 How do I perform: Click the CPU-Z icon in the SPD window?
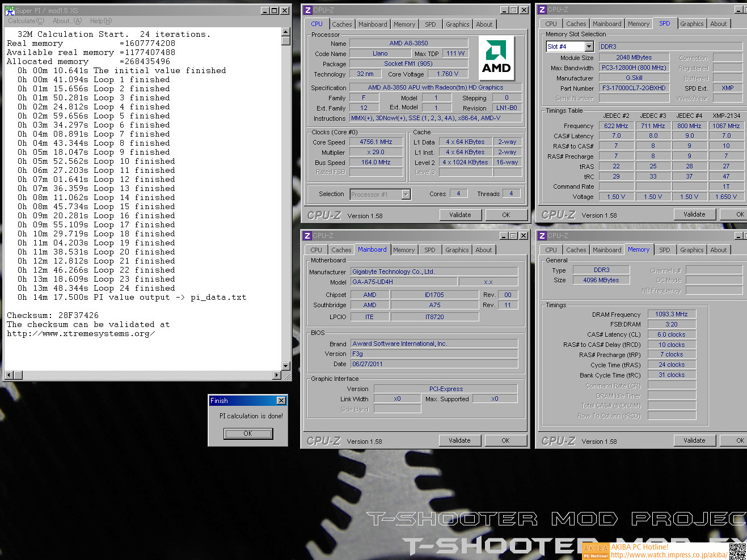coord(542,10)
